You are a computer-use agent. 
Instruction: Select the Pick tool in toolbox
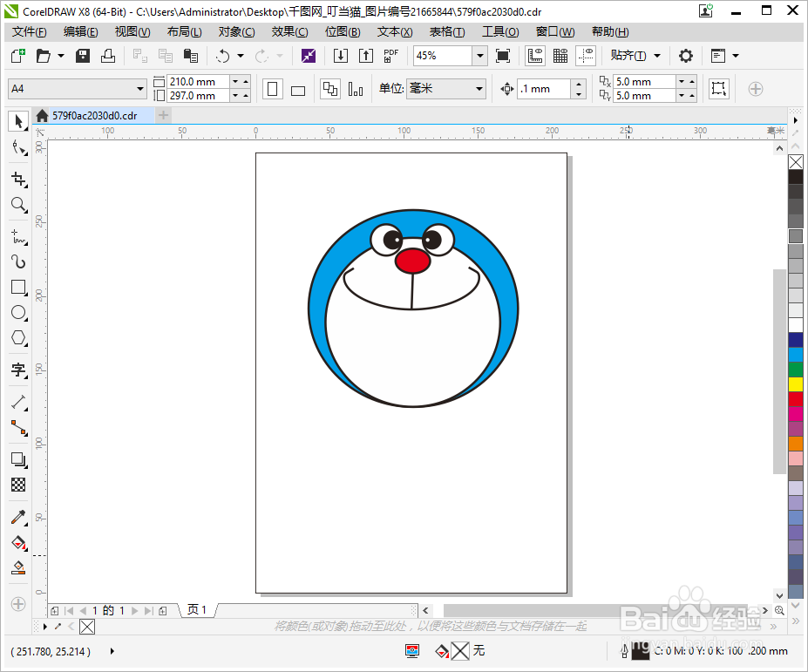click(18, 121)
